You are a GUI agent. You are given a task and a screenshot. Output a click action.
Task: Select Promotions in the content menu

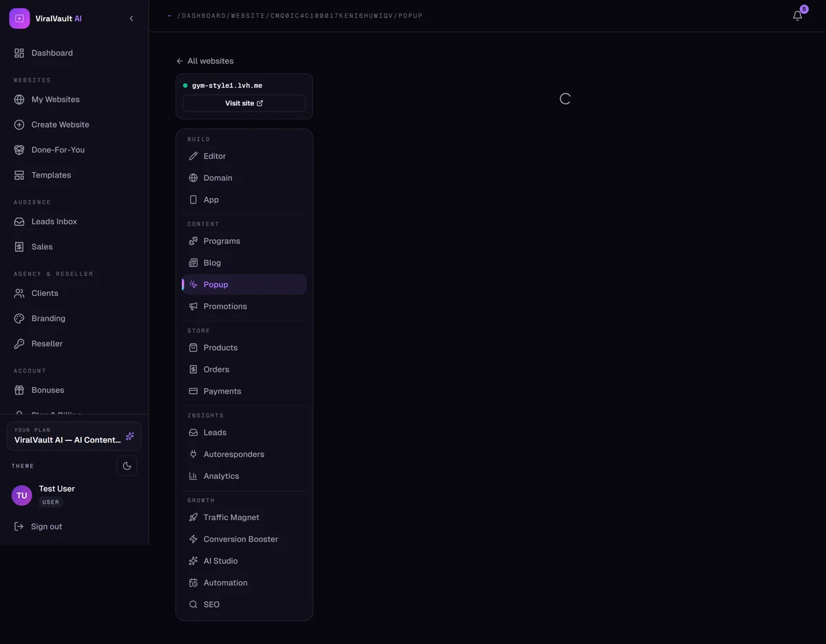click(244, 306)
